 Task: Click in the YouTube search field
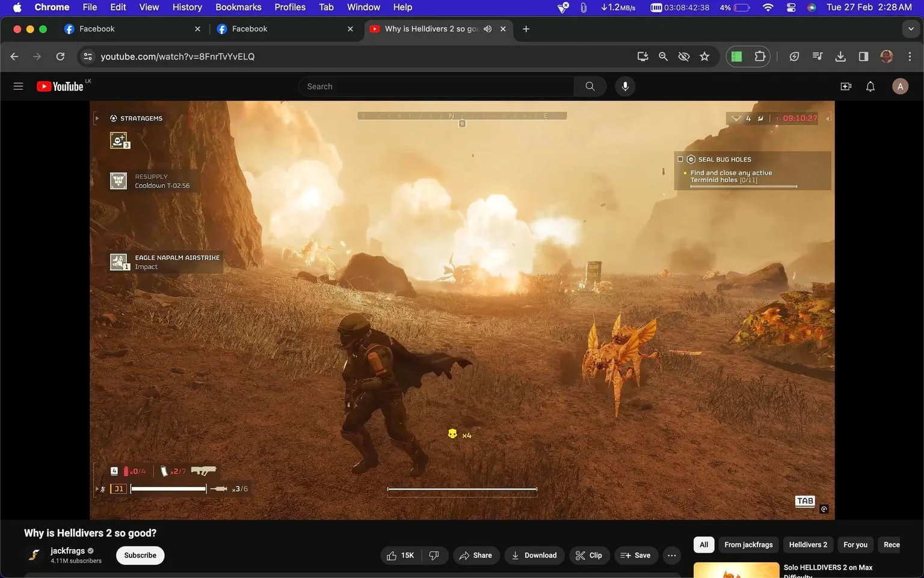(436, 86)
